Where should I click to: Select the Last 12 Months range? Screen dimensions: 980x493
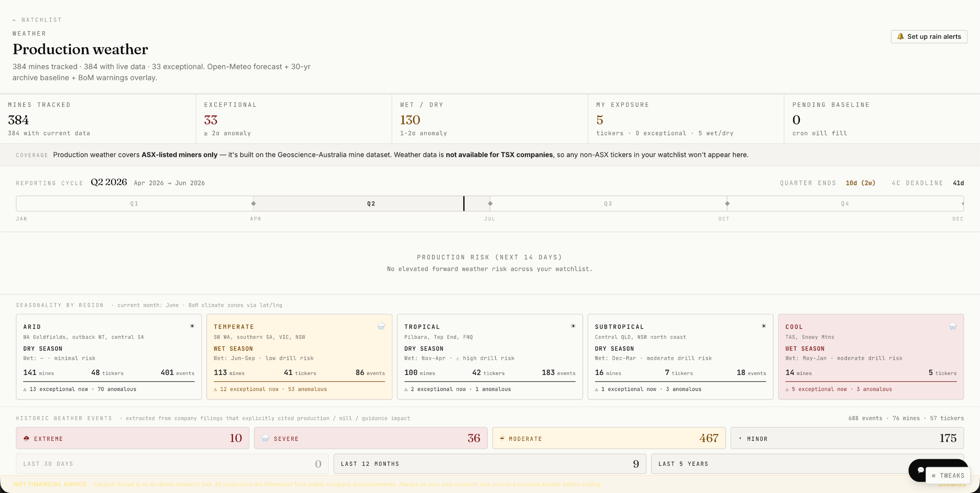pos(490,464)
